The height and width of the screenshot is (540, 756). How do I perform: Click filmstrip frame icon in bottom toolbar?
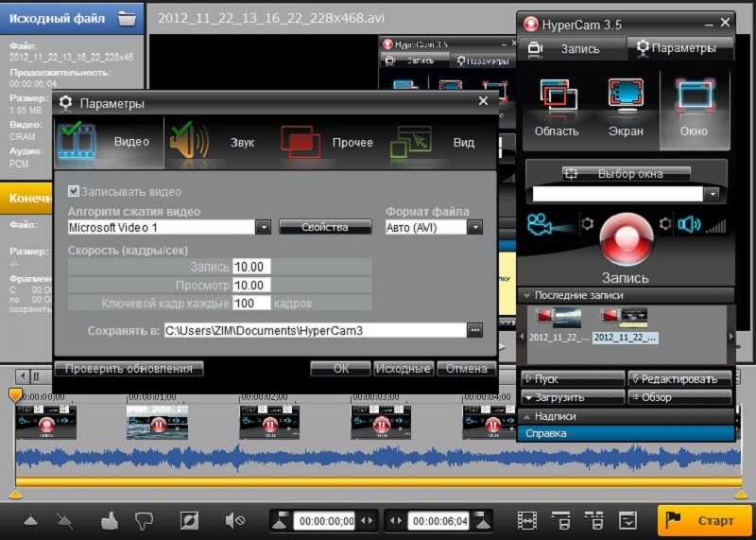pyautogui.click(x=527, y=521)
